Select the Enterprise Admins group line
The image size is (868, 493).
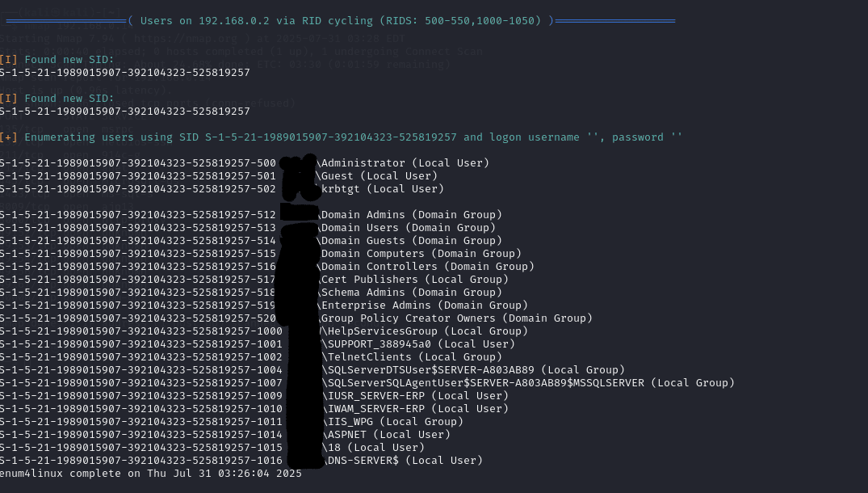pyautogui.click(x=424, y=305)
